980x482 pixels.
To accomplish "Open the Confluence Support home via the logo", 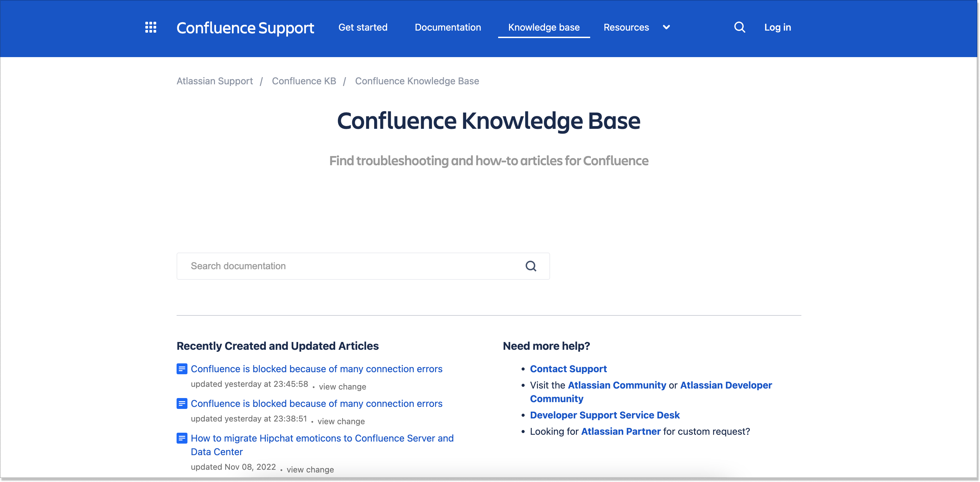I will 246,28.
